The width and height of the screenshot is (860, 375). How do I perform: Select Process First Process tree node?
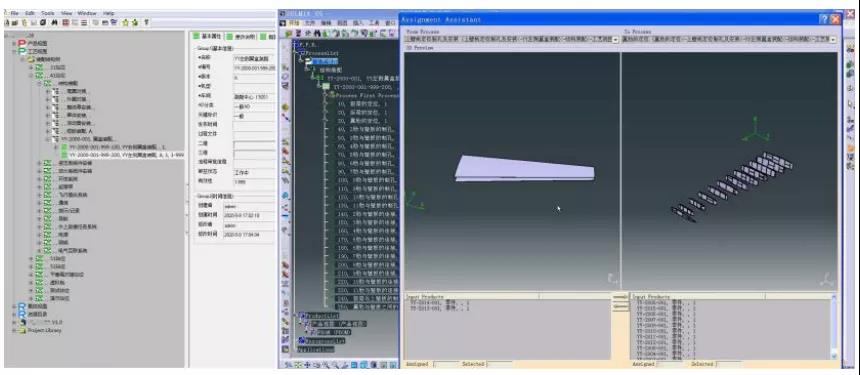pyautogui.click(x=361, y=95)
